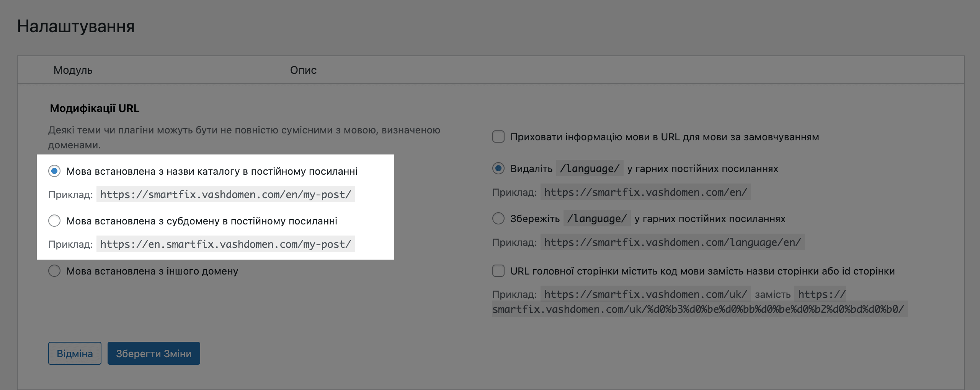The image size is (980, 390).
Task: Click /language/ code next to Збережіть
Action: pos(597,218)
